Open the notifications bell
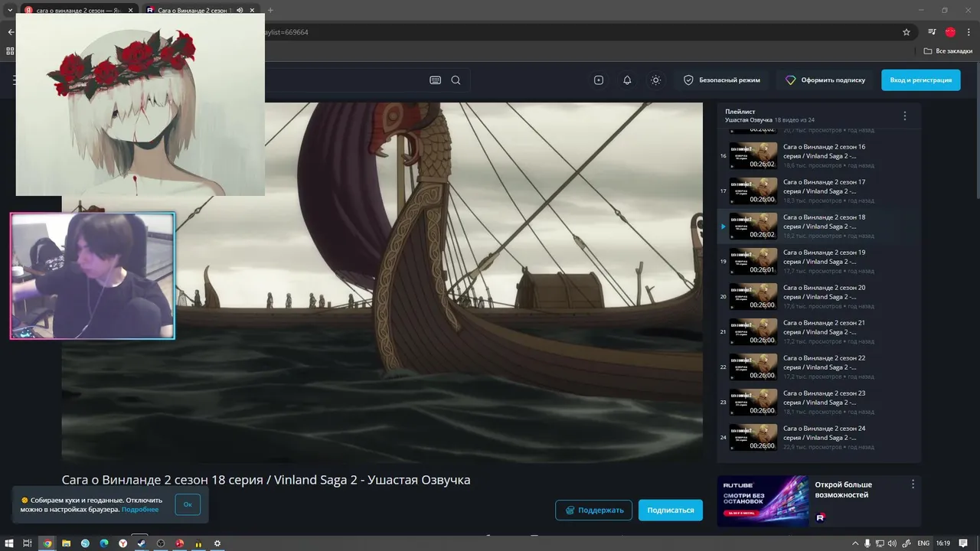This screenshot has width=980, height=551. [627, 80]
